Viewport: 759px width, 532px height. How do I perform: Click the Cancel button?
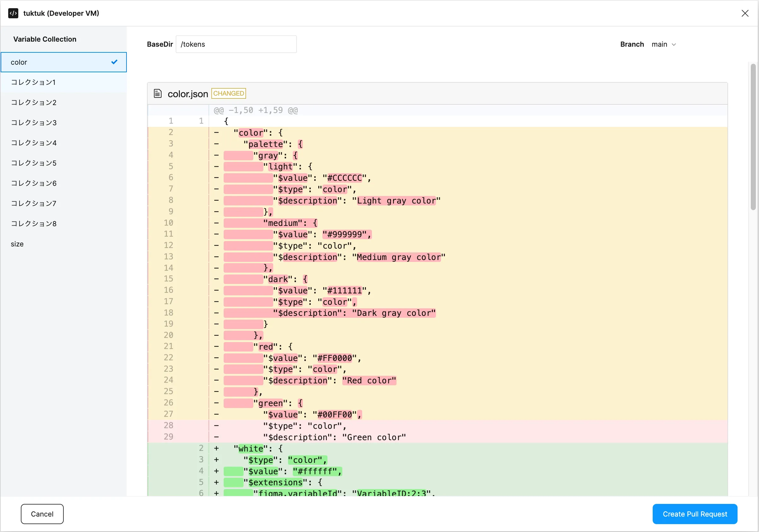(x=42, y=514)
